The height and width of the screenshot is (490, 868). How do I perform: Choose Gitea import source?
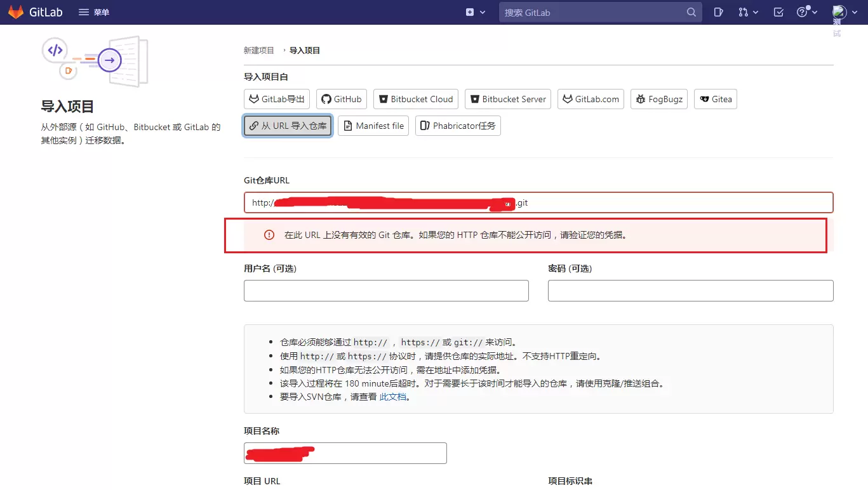[x=716, y=99]
